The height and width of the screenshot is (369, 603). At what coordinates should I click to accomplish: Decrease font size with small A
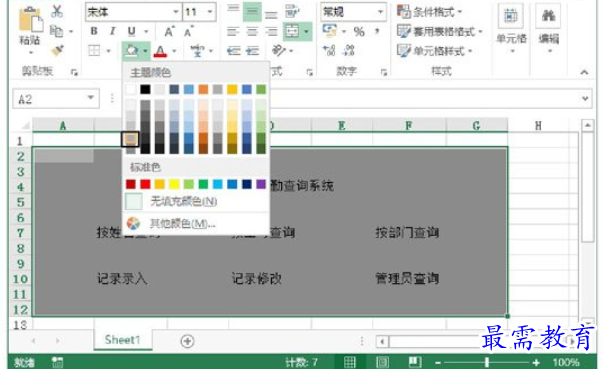click(x=188, y=32)
